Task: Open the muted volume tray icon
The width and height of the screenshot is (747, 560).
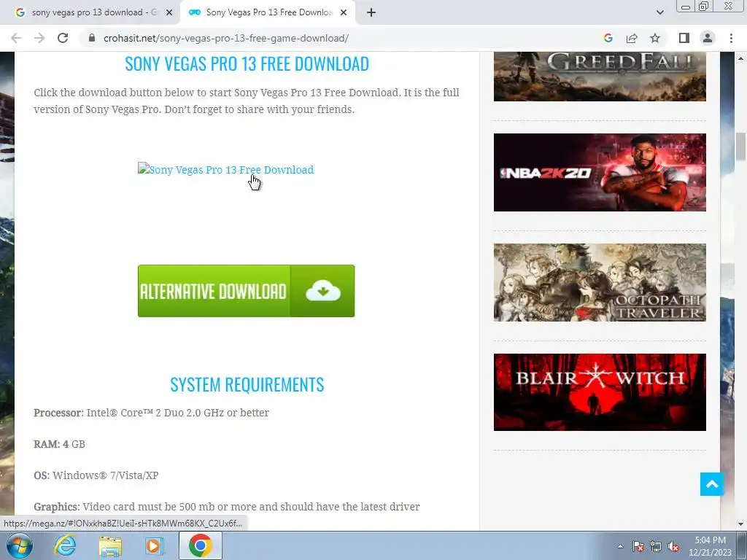Action: point(673,546)
